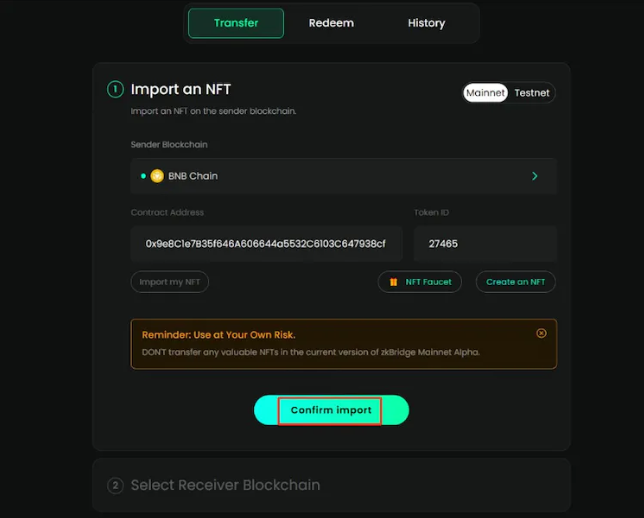Expand sender blockchain chevron arrow

pyautogui.click(x=535, y=176)
